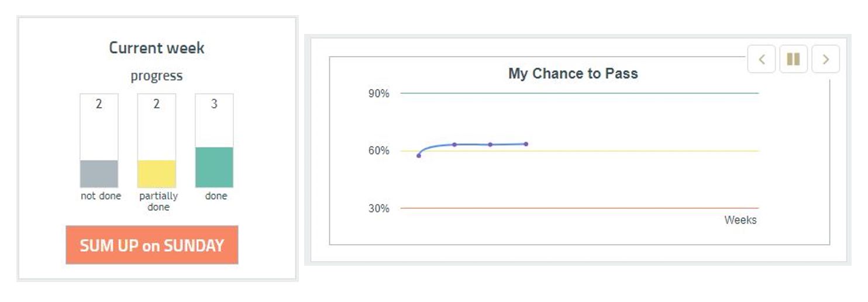
Task: Select the last data point on chart
Action: (x=526, y=144)
